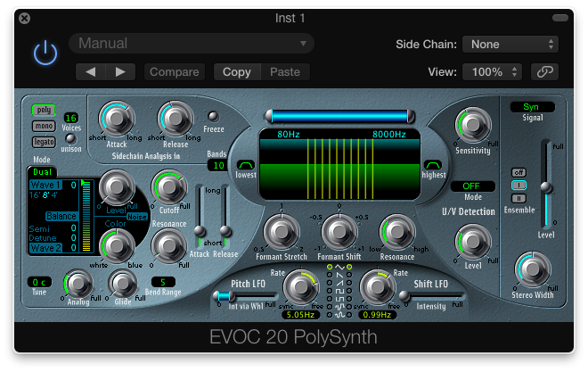Click the Cutoff knob
588x372 pixels.
pos(169,187)
